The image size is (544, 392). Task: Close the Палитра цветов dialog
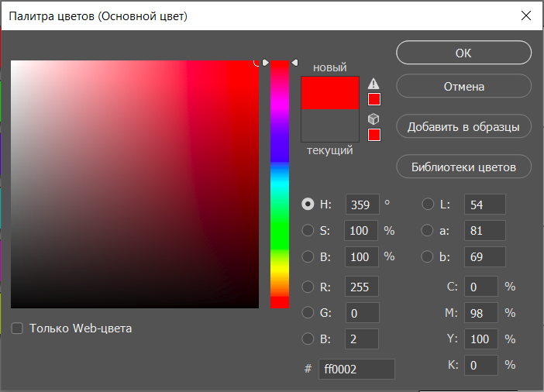coord(526,15)
